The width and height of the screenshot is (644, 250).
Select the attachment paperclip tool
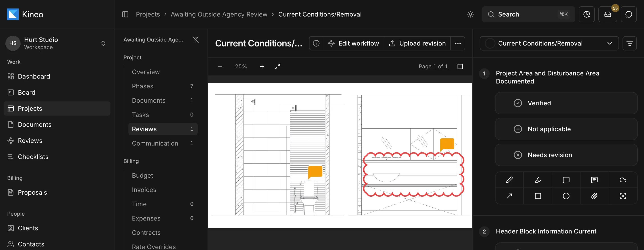coord(594,196)
